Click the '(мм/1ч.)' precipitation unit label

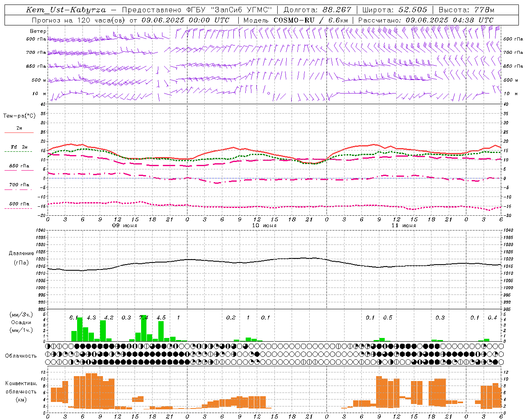[21, 330]
